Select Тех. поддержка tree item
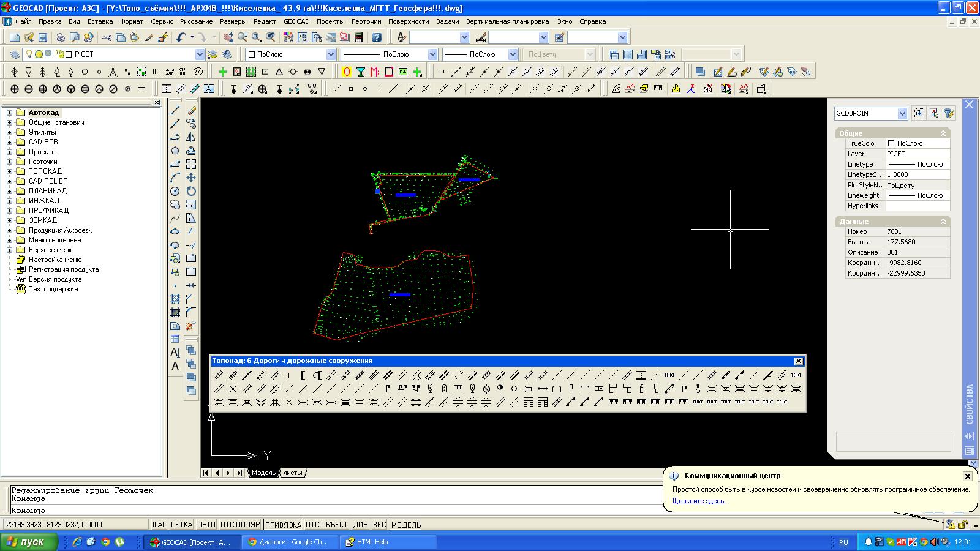The height and width of the screenshot is (551, 980). tap(53, 289)
